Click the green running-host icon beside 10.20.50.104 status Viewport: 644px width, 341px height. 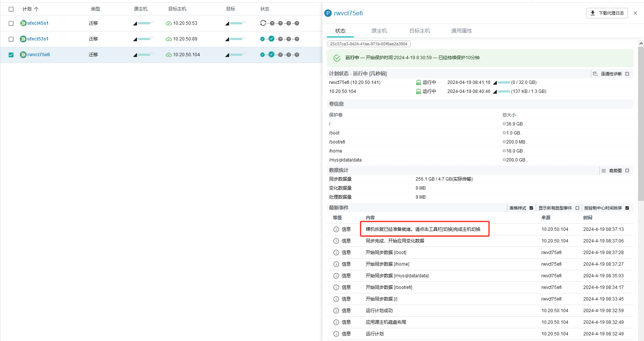[x=419, y=91]
